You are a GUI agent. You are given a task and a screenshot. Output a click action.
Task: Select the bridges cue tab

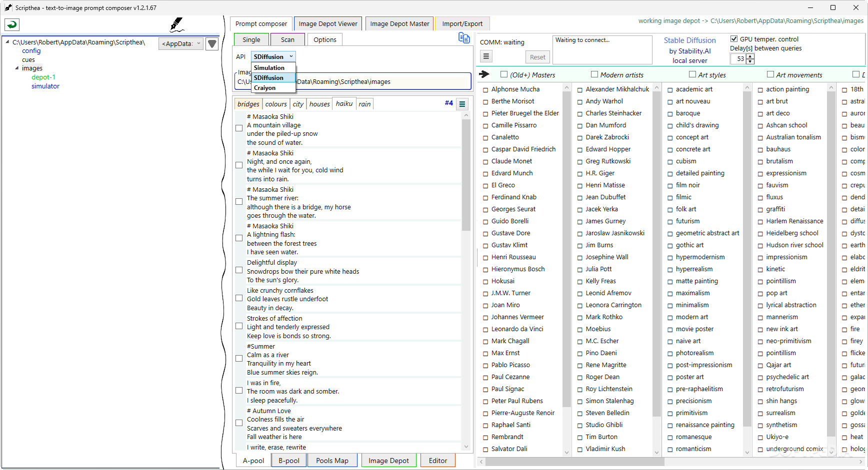[x=248, y=104]
